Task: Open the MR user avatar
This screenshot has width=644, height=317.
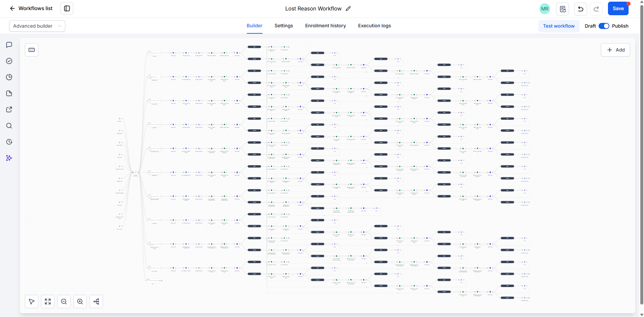Action: point(545,9)
